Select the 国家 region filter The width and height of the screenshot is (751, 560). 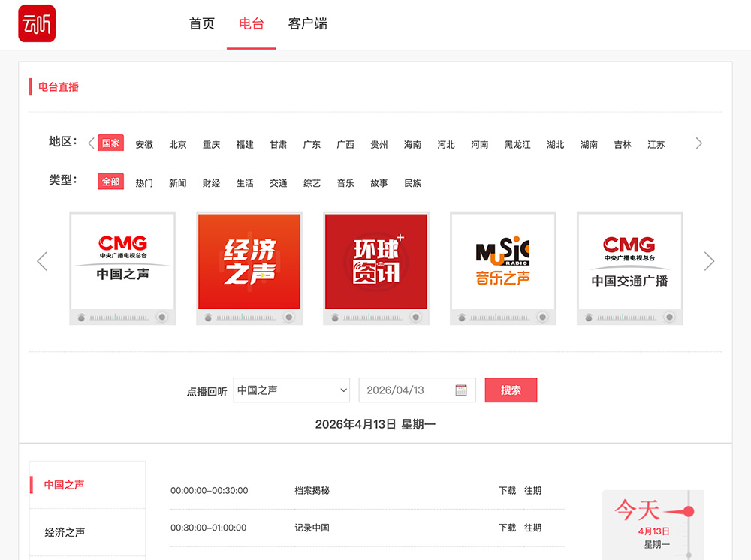(x=110, y=143)
